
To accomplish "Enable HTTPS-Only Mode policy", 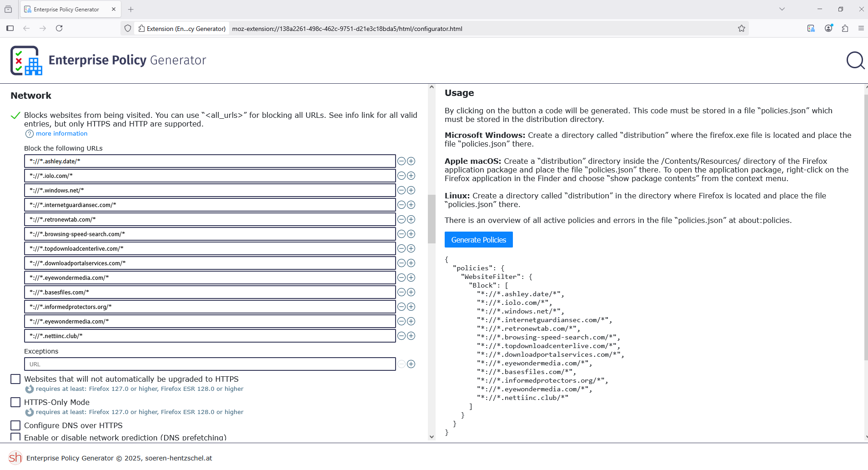I will tap(15, 402).
